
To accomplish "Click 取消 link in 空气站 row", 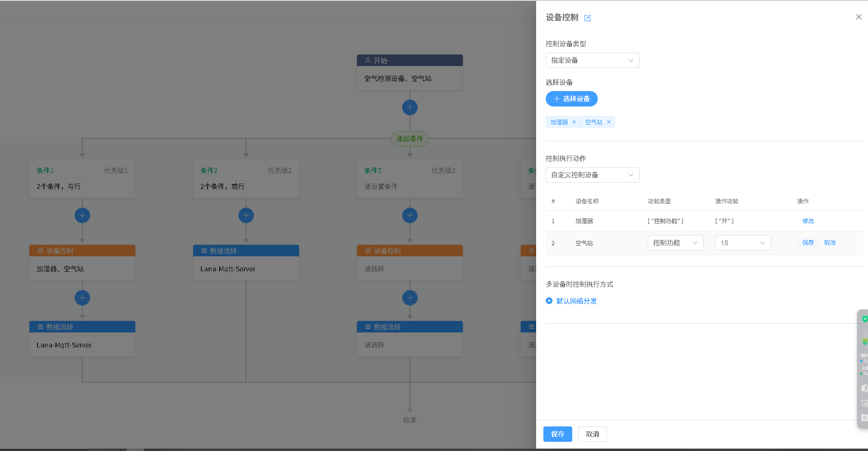I will (x=829, y=243).
